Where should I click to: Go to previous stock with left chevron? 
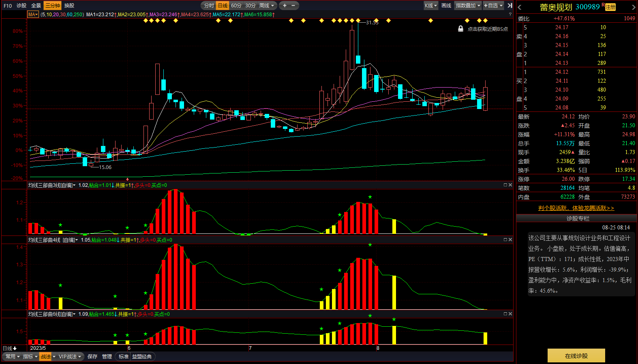(520, 7)
